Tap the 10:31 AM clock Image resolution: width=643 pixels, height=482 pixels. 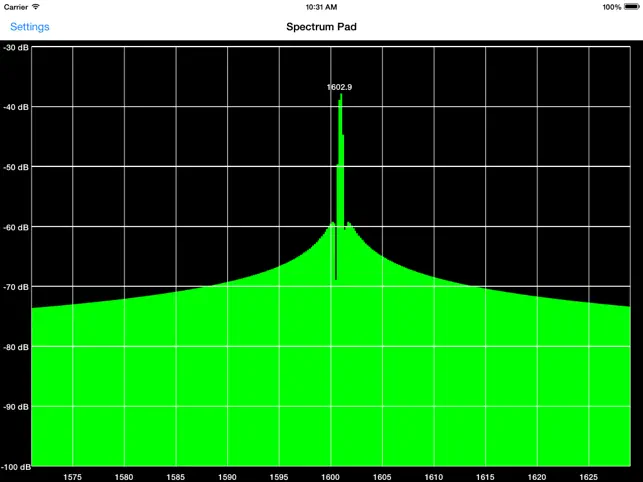coord(322,7)
